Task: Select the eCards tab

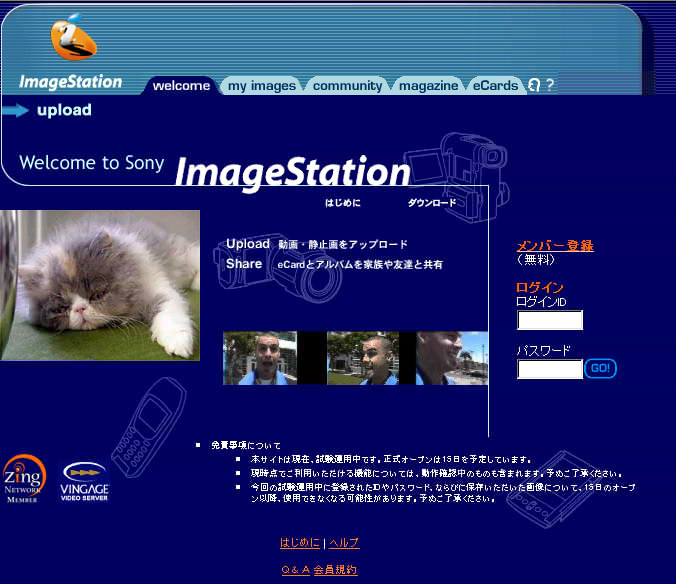Action: [495, 85]
